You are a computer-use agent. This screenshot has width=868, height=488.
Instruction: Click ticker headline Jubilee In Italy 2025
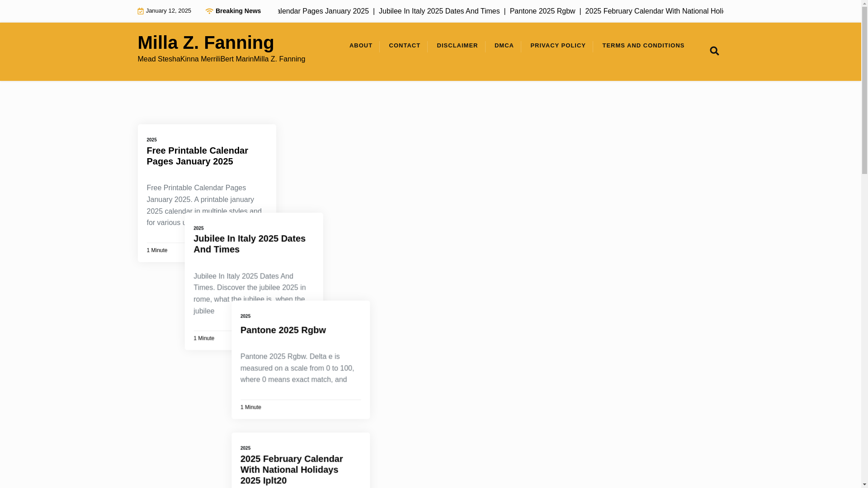coord(439,11)
